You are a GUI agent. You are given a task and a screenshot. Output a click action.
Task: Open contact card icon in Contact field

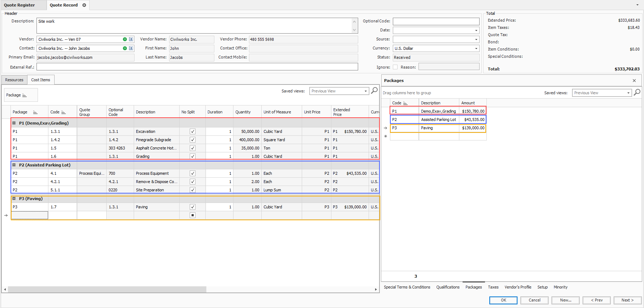pyautogui.click(x=131, y=48)
